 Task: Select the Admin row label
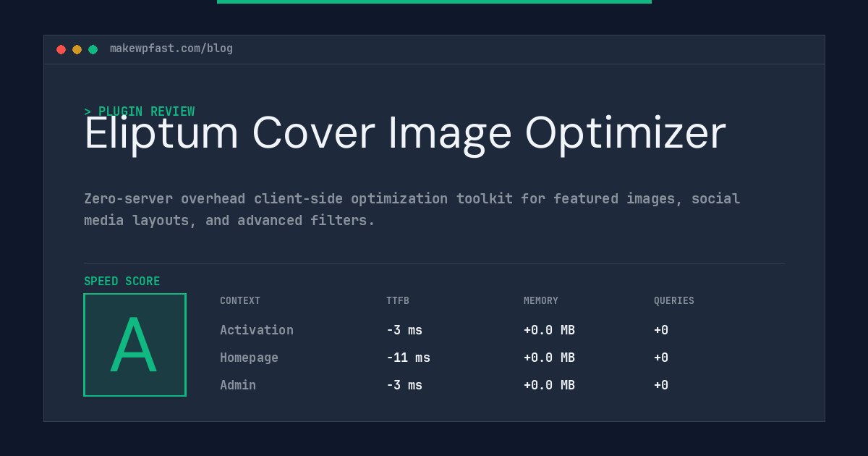pyautogui.click(x=238, y=385)
